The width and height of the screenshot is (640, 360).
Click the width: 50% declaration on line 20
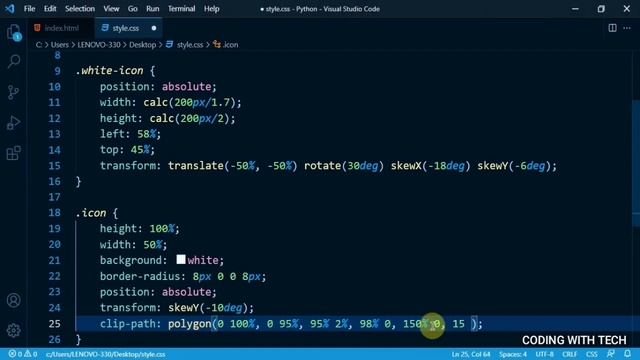[x=133, y=244]
